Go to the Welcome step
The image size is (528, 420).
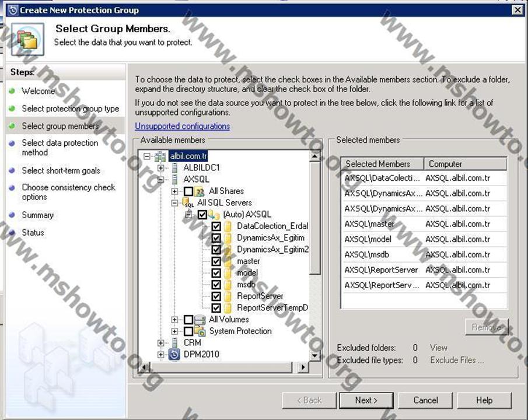point(38,91)
